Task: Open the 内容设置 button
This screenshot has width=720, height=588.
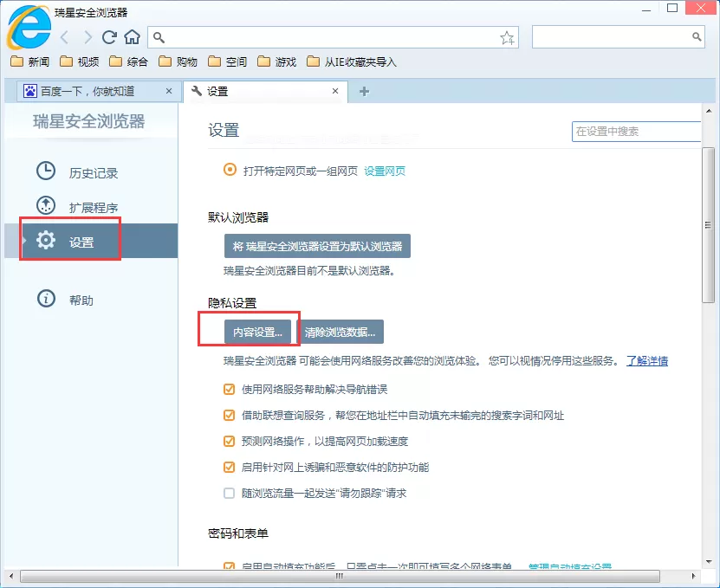Action: pyautogui.click(x=257, y=332)
